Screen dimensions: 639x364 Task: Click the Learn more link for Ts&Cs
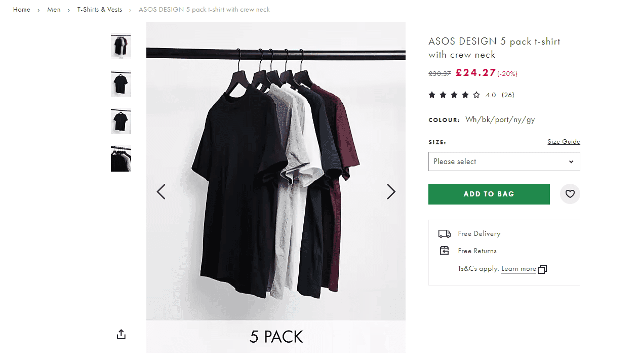[518, 269]
